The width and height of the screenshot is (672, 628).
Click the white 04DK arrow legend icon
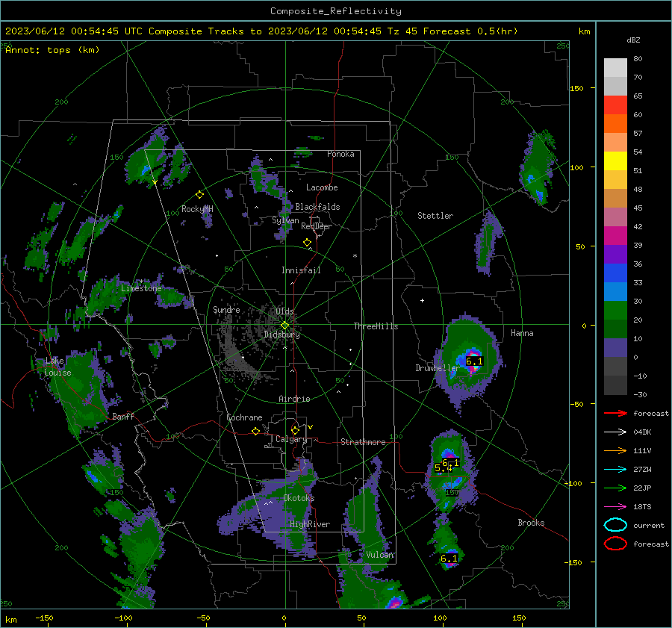coord(615,432)
